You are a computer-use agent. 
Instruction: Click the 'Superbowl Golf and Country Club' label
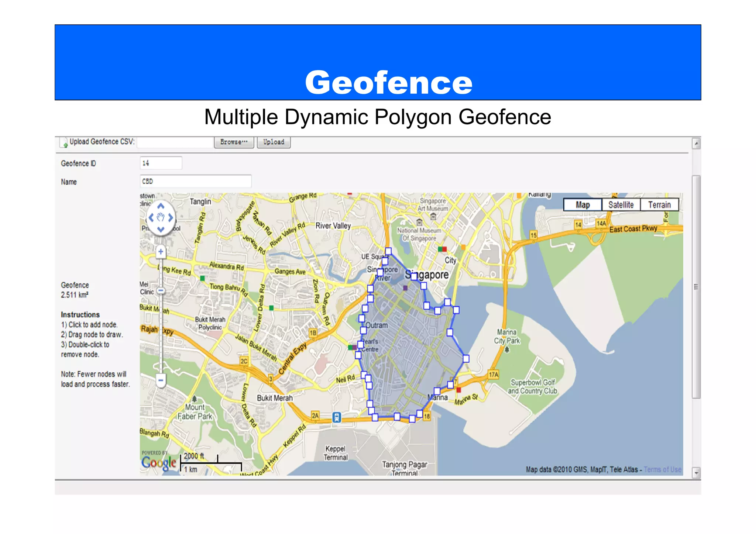pos(533,386)
